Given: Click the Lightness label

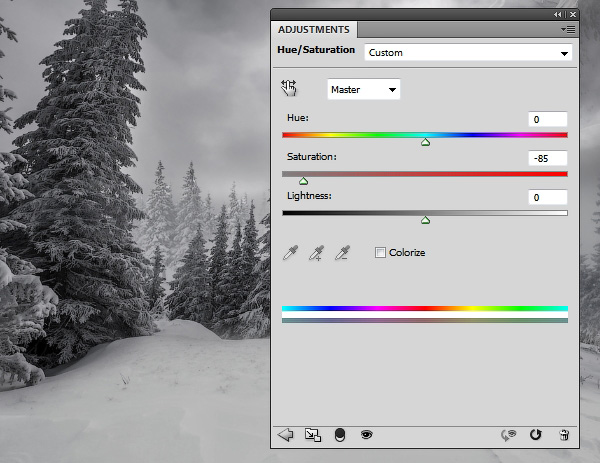Looking at the screenshot, I should (x=309, y=196).
